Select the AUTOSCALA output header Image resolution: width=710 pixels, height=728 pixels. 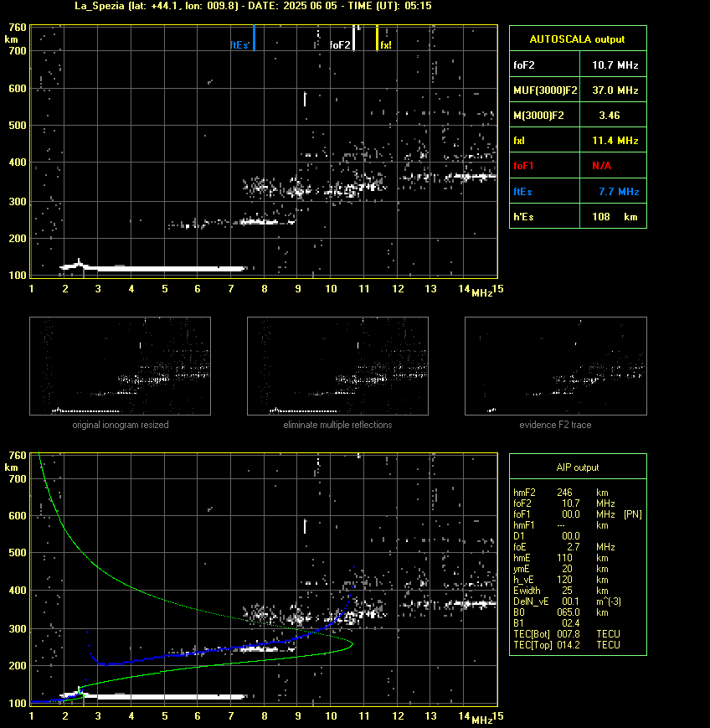[x=578, y=39]
